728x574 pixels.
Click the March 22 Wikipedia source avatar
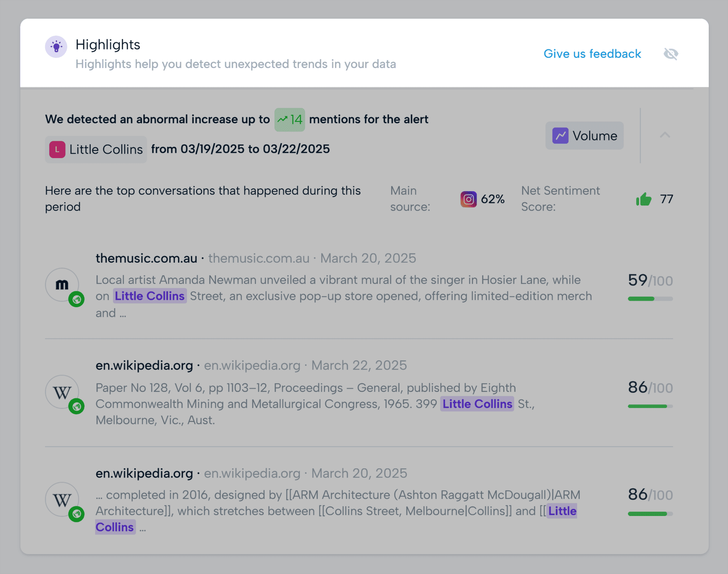point(62,392)
